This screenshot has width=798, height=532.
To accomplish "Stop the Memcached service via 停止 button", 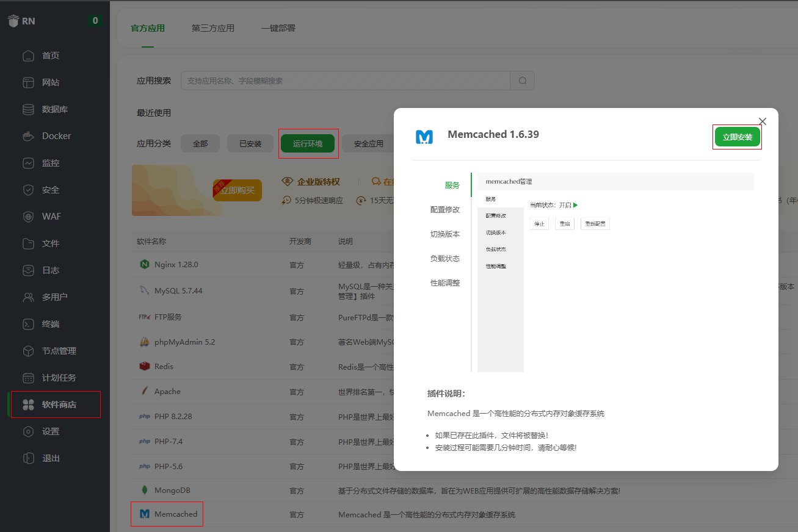I will [x=539, y=223].
